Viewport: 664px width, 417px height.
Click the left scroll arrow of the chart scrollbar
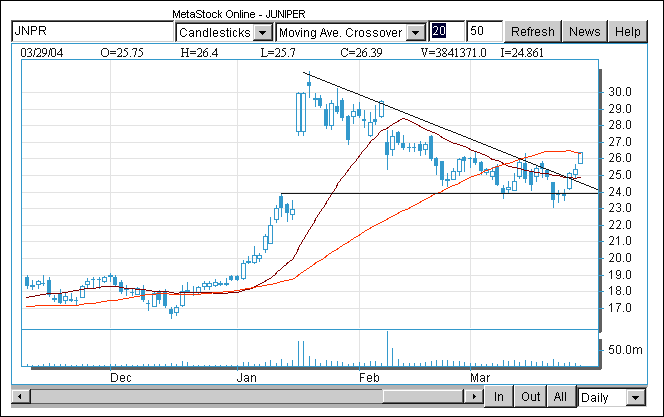click(19, 397)
